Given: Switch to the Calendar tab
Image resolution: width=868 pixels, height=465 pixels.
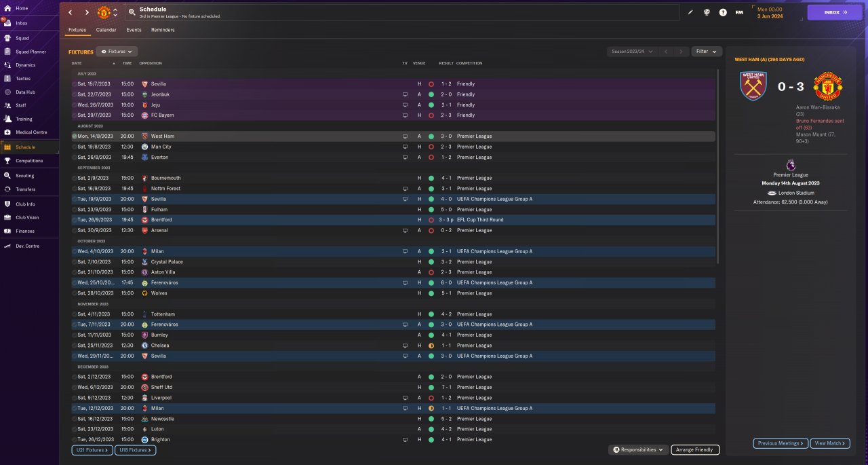Looking at the screenshot, I should pos(106,30).
